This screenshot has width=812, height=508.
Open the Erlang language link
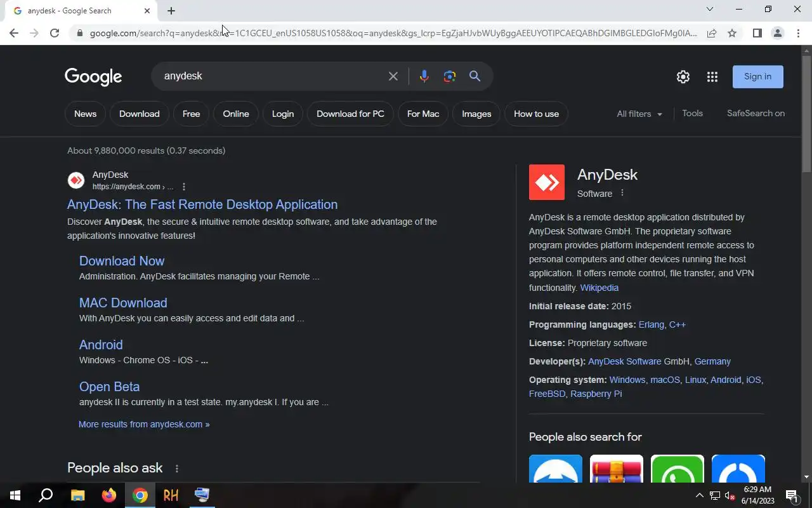tap(651, 324)
